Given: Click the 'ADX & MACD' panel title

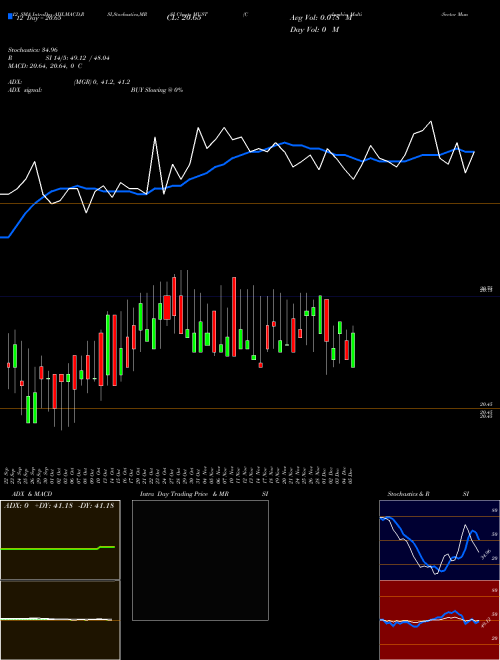Looking at the screenshot, I should 32,494.
